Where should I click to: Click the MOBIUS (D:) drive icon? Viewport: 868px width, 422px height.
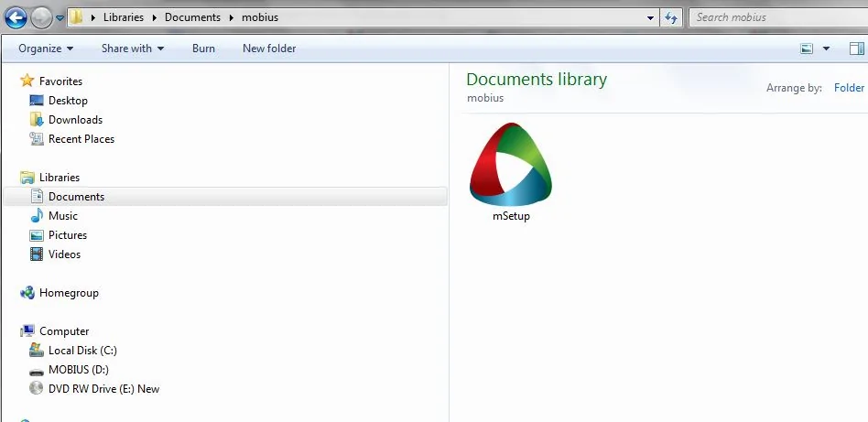[x=36, y=372]
